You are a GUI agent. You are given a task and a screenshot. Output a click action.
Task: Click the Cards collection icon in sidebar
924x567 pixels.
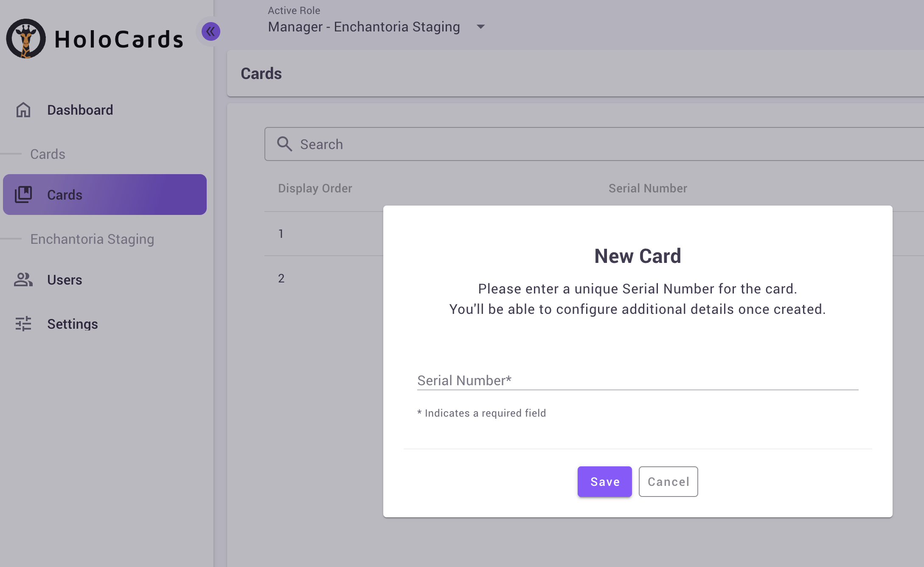[x=23, y=195]
